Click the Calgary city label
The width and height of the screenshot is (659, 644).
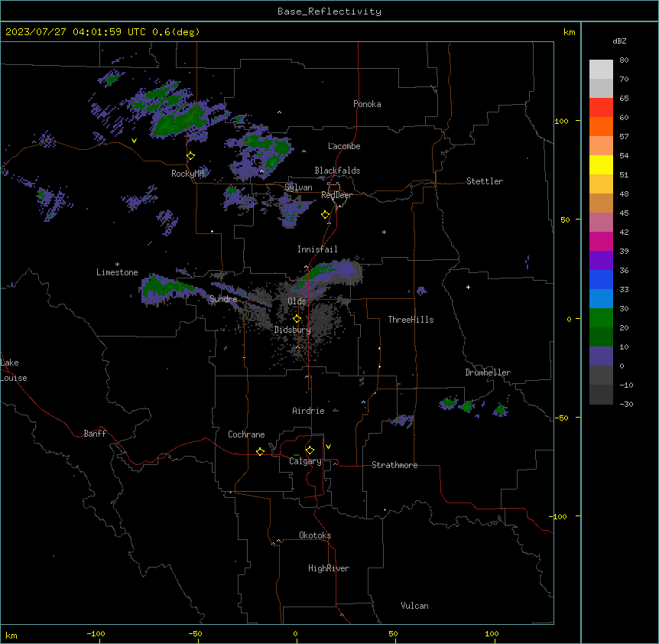point(305,461)
